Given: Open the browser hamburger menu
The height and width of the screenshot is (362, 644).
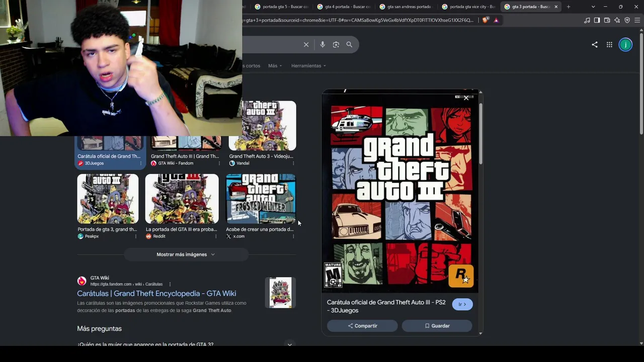Looking at the screenshot, I should [x=637, y=20].
